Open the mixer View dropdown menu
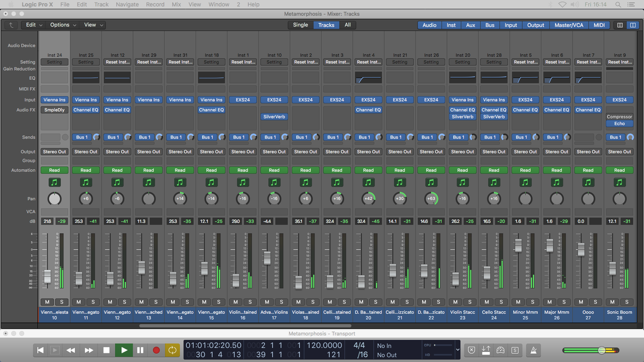 click(93, 25)
